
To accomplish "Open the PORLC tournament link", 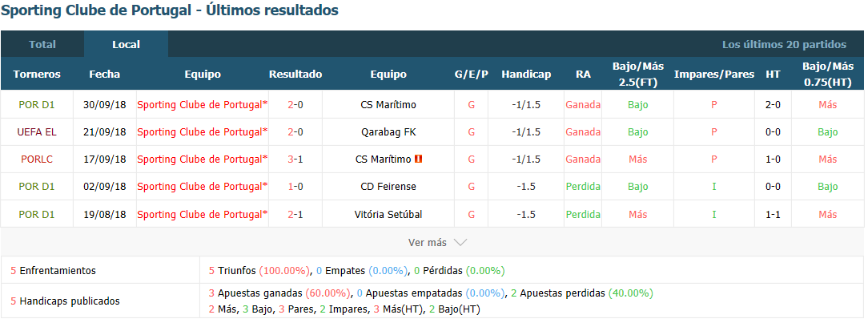I will (37, 159).
